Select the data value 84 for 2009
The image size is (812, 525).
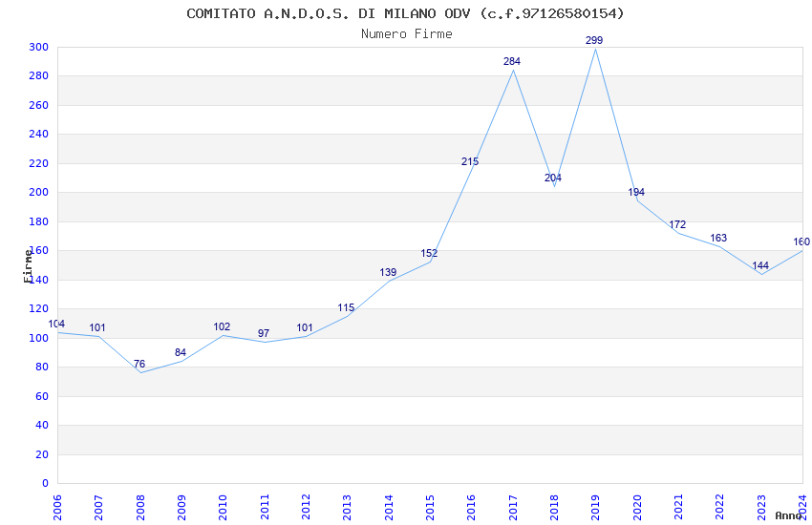pyautogui.click(x=181, y=352)
